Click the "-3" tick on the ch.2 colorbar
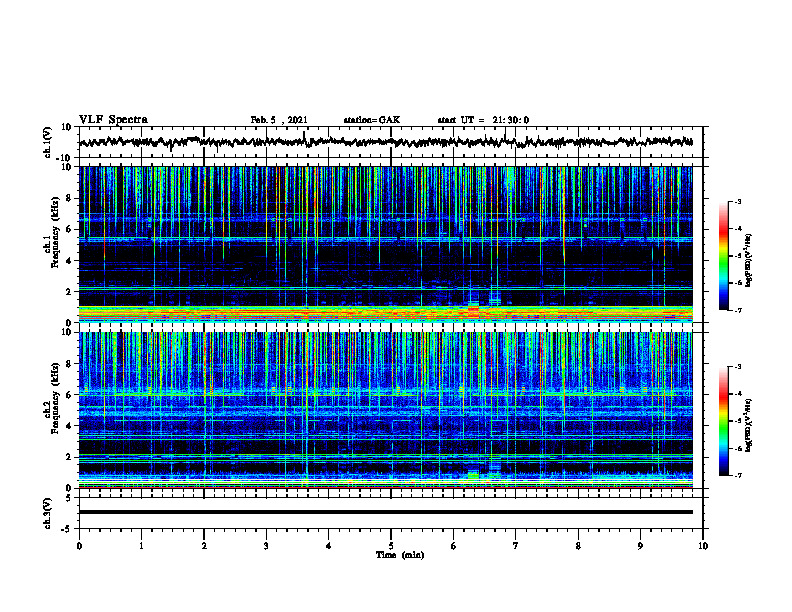 point(738,367)
